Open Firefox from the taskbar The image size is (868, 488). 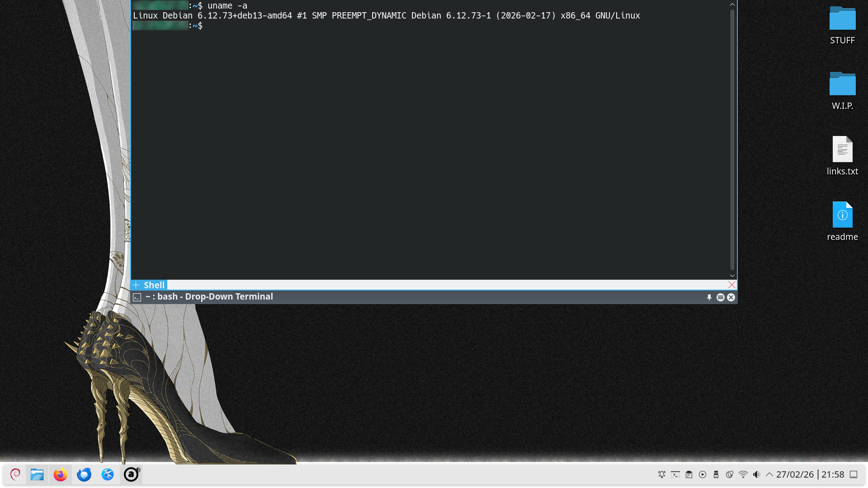tap(60, 474)
